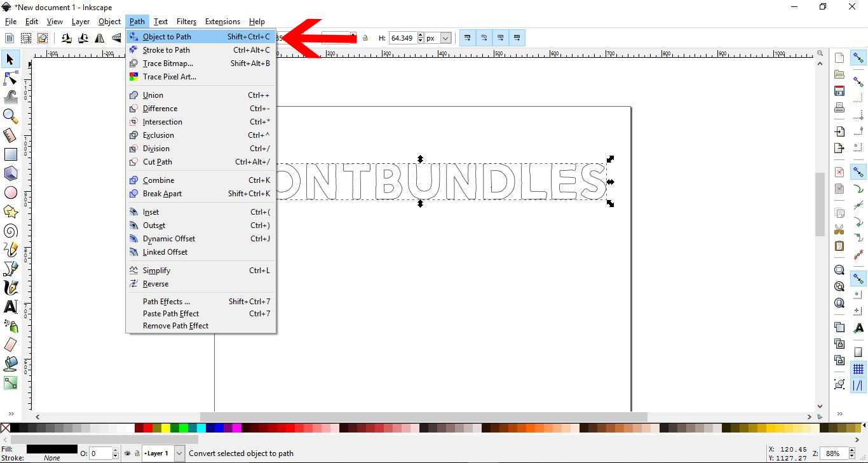
Task: Click the Stroke None indicator
Action: (52, 458)
